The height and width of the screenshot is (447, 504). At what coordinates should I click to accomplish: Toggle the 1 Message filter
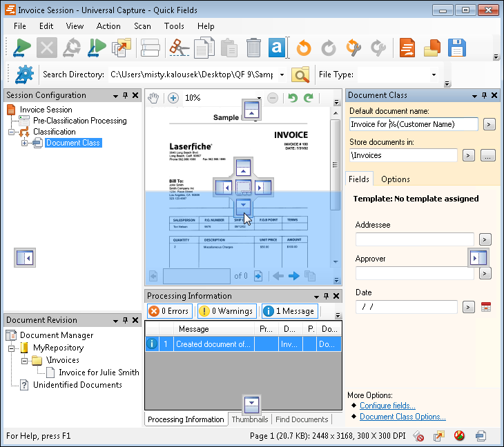[289, 311]
